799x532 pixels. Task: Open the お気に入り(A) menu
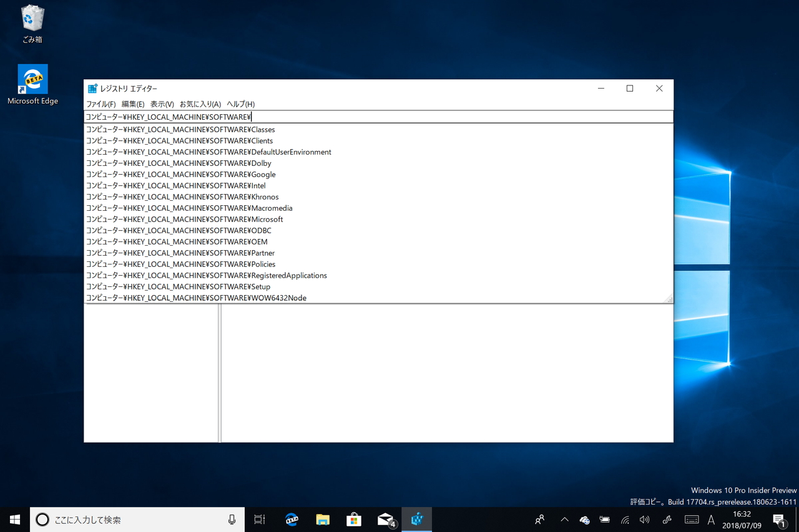(x=200, y=104)
